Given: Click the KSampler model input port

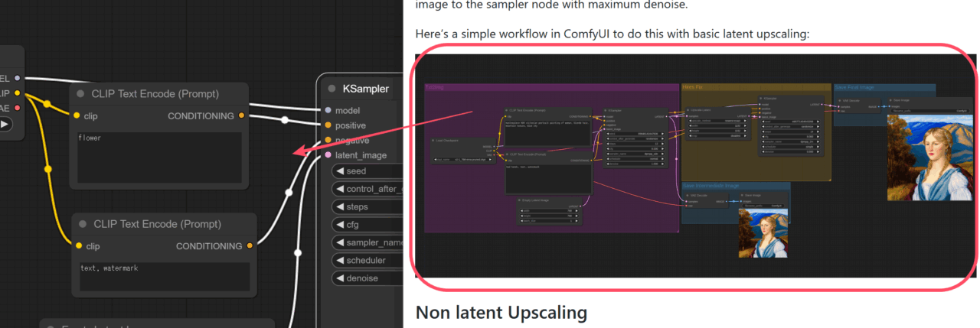Looking at the screenshot, I should coord(328,110).
